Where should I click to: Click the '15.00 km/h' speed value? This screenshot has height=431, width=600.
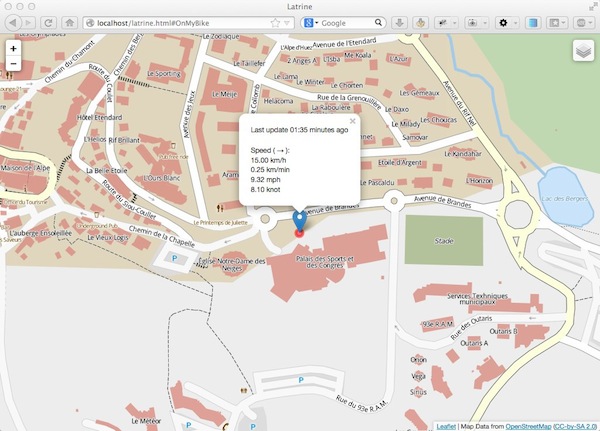coord(268,160)
